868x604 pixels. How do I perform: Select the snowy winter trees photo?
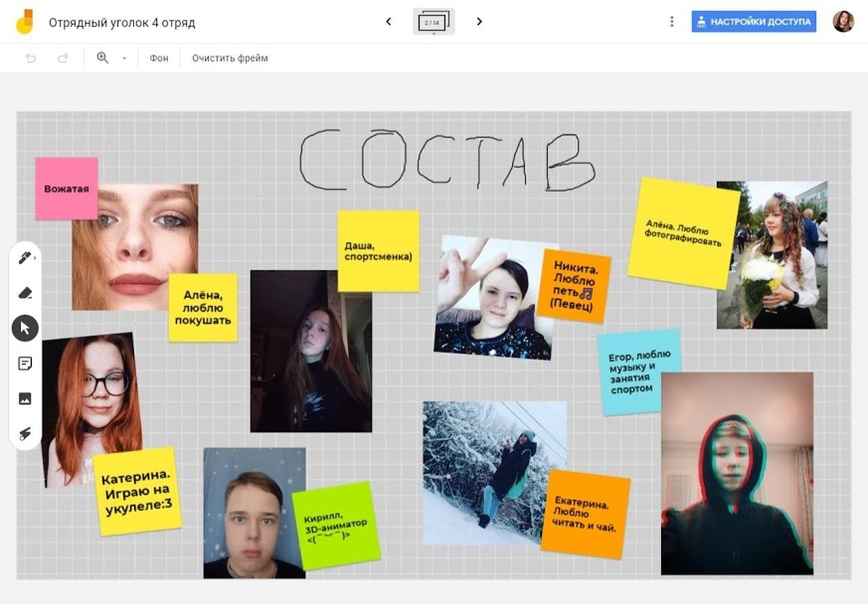(495, 472)
